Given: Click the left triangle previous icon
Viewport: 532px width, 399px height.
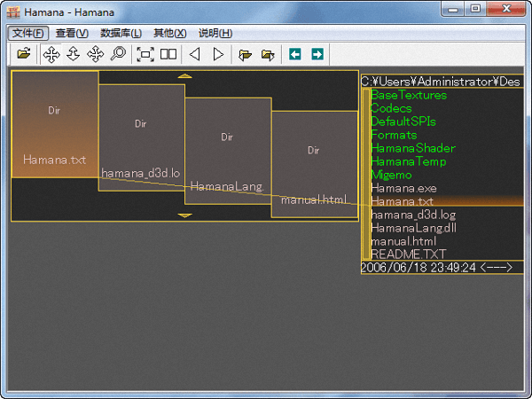Looking at the screenshot, I should [x=195, y=54].
